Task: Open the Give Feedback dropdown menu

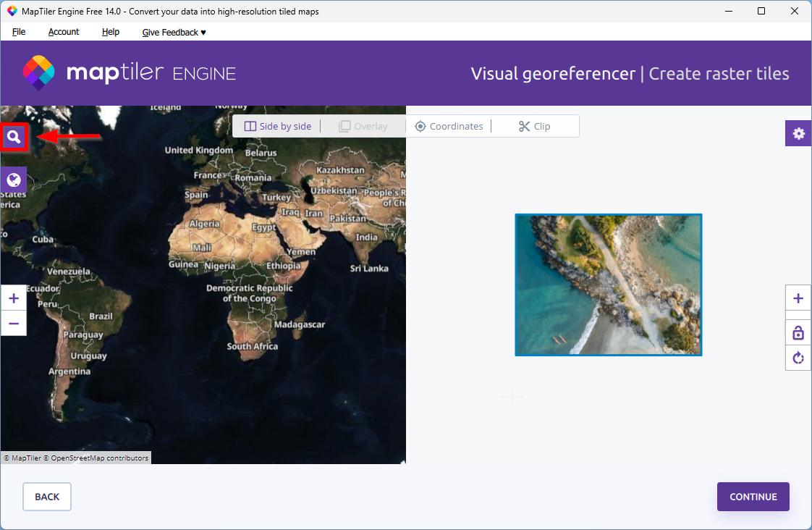Action: coord(174,32)
